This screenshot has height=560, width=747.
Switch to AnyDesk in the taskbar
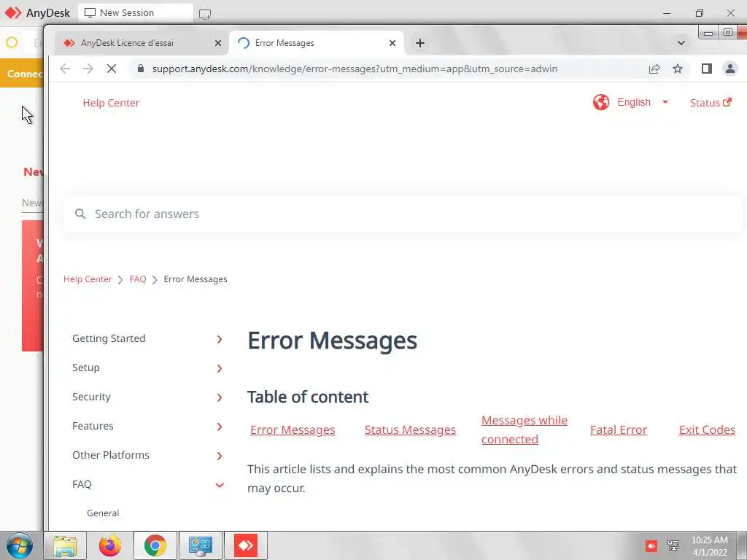click(x=245, y=545)
